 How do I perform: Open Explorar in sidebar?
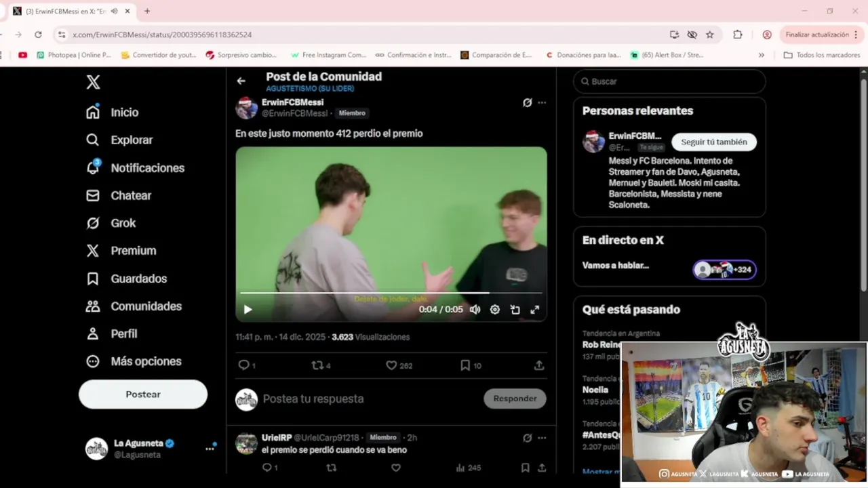coord(119,140)
